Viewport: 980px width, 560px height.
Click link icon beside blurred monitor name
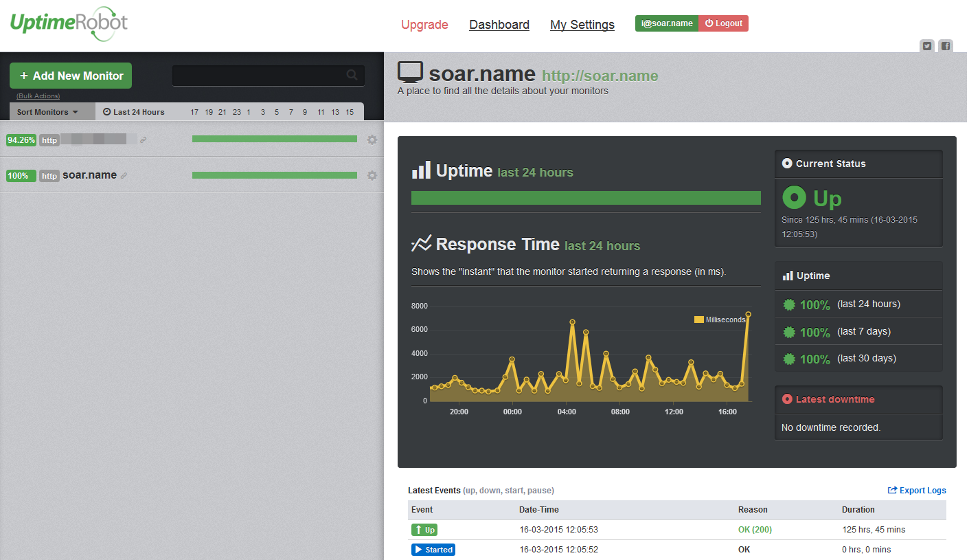point(143,140)
